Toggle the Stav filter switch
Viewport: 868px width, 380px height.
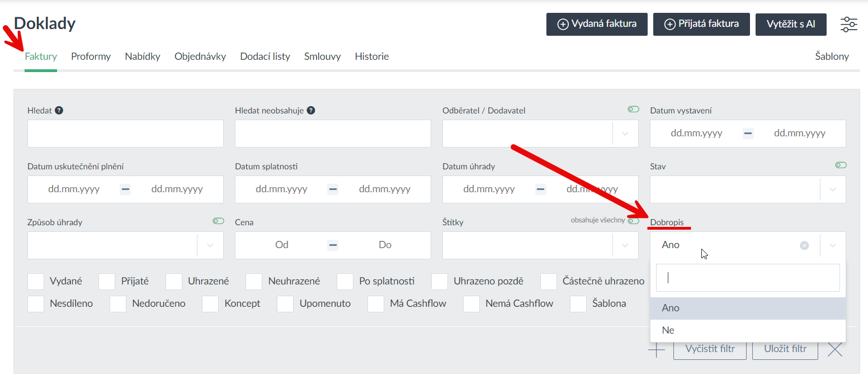(841, 165)
